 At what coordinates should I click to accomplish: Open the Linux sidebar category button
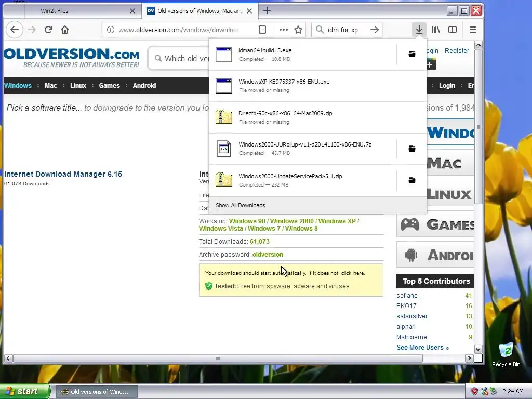450,194
